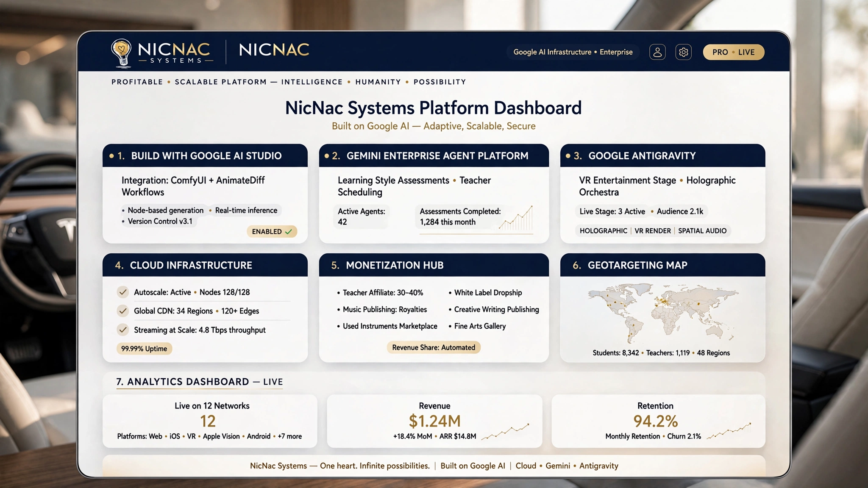Viewport: 868px width, 488px height.
Task: Toggle the Global CDN: 34 Regions checkmark
Action: [x=123, y=311]
